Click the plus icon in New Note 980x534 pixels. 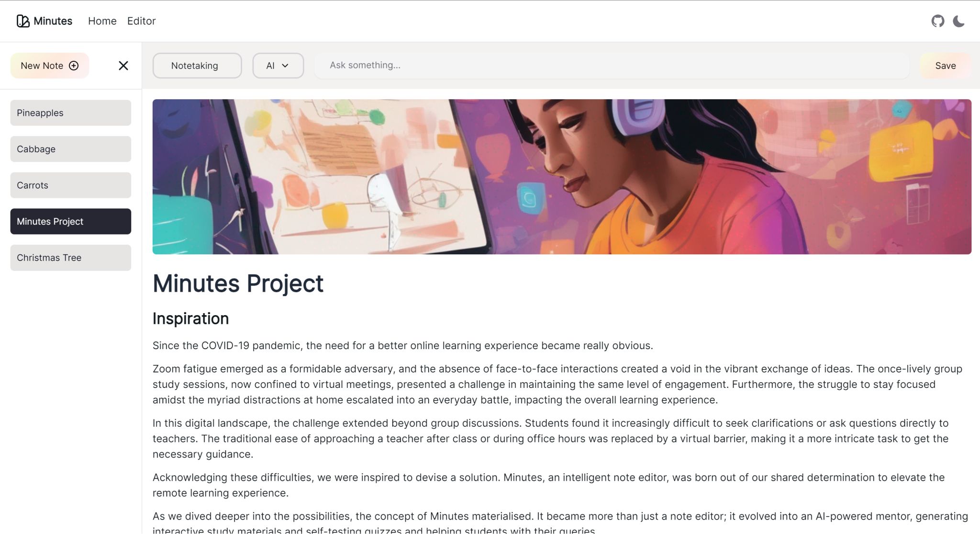click(74, 66)
